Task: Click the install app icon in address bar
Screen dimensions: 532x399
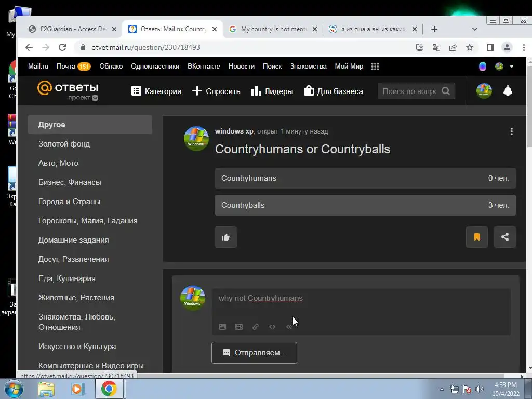Action: [x=420, y=47]
